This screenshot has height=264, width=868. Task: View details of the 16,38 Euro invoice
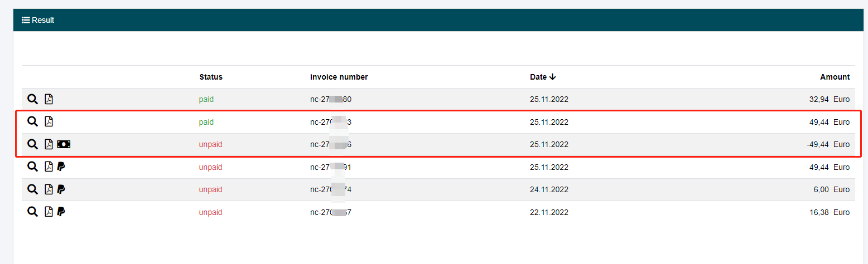33,212
